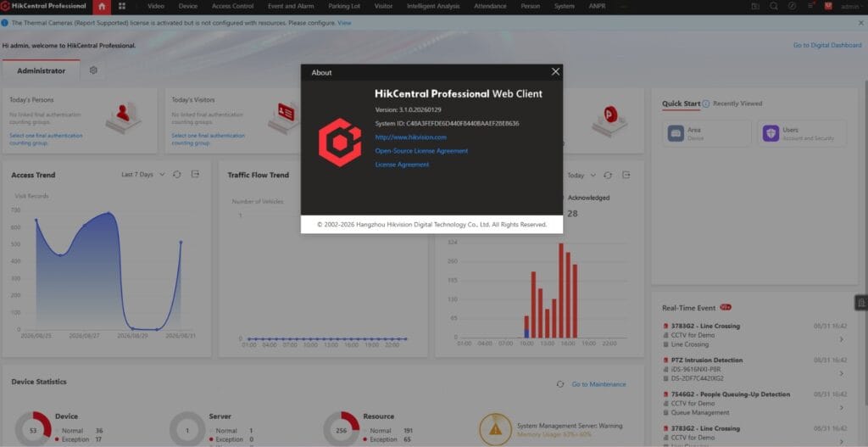Expand the Last 7 Days dropdown
This screenshot has width=868, height=447.
coord(142,175)
